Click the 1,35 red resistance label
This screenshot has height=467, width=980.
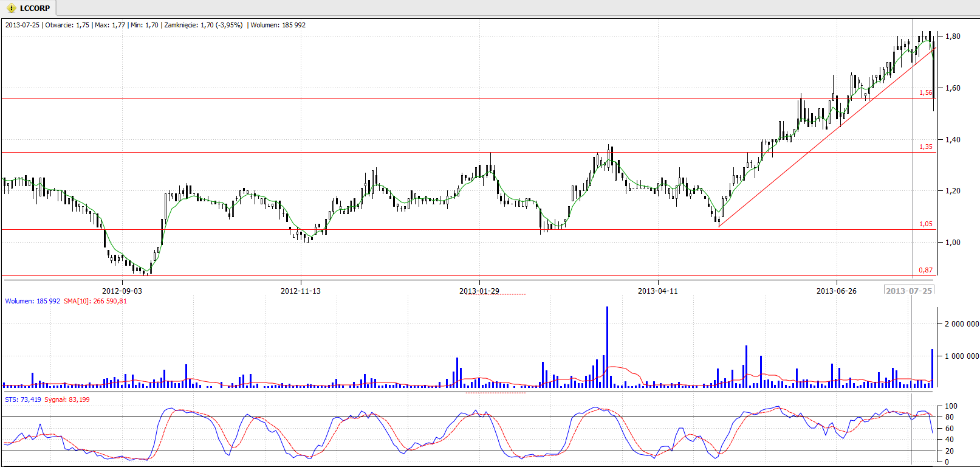click(925, 147)
